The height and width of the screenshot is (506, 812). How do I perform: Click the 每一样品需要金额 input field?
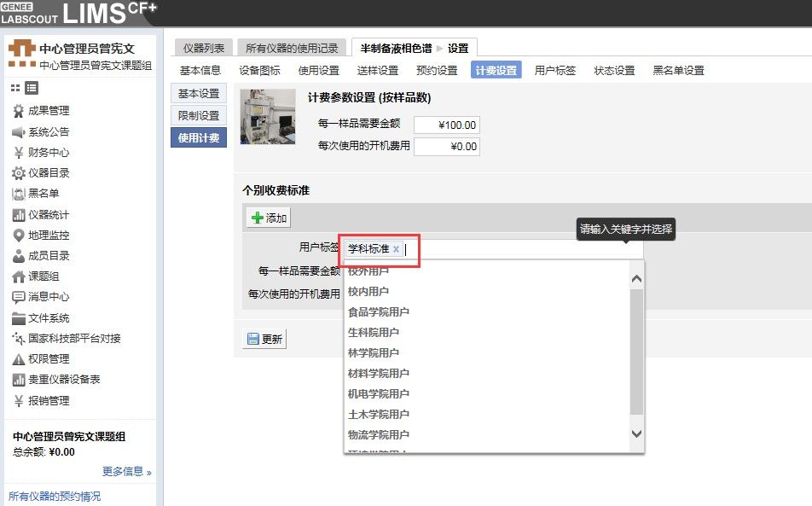click(446, 125)
